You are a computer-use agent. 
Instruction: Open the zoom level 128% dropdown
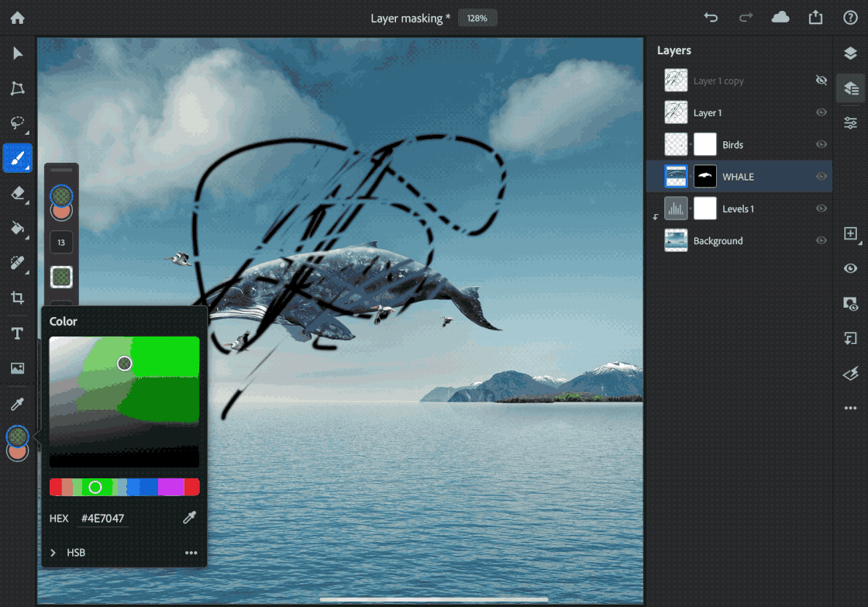pos(477,17)
